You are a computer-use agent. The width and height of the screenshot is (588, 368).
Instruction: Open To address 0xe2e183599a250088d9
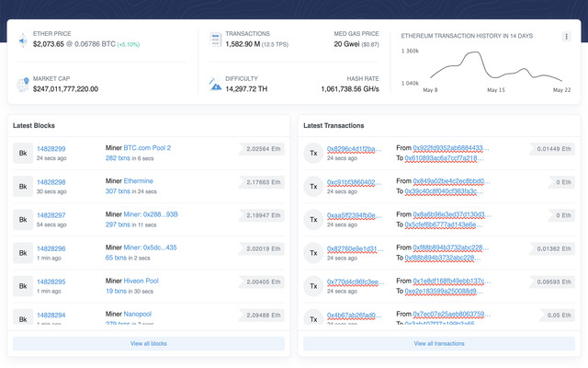[x=443, y=291]
